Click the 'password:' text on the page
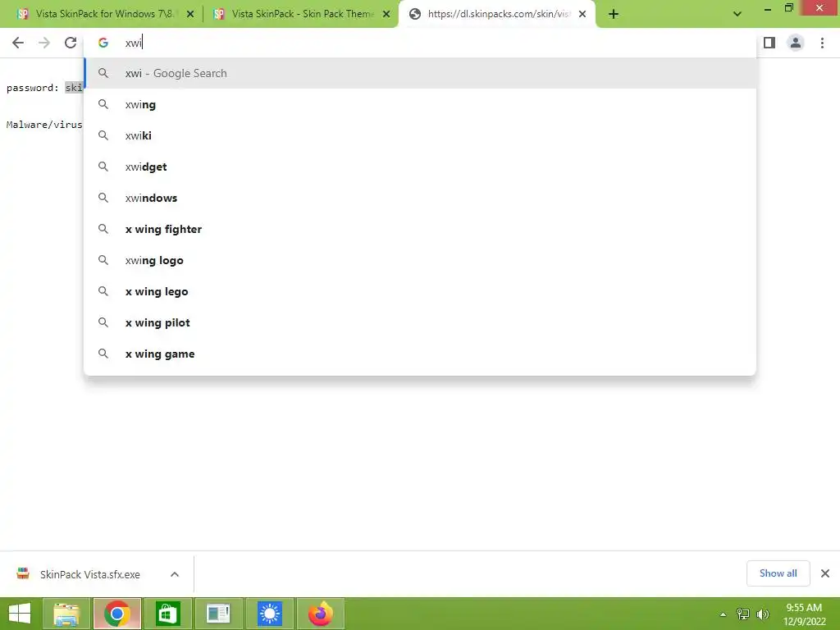This screenshot has width=840, height=630. [x=33, y=88]
